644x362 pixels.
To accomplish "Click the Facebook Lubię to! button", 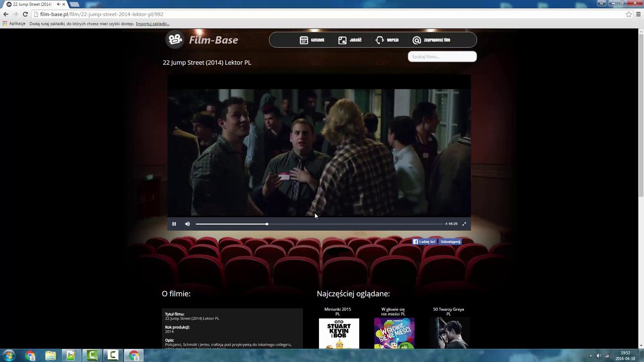I will coord(424,242).
